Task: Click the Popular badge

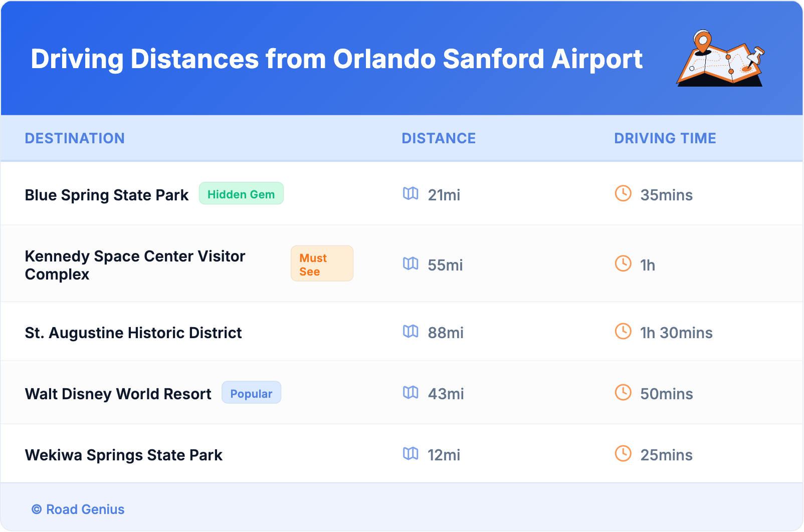Action: [x=251, y=393]
